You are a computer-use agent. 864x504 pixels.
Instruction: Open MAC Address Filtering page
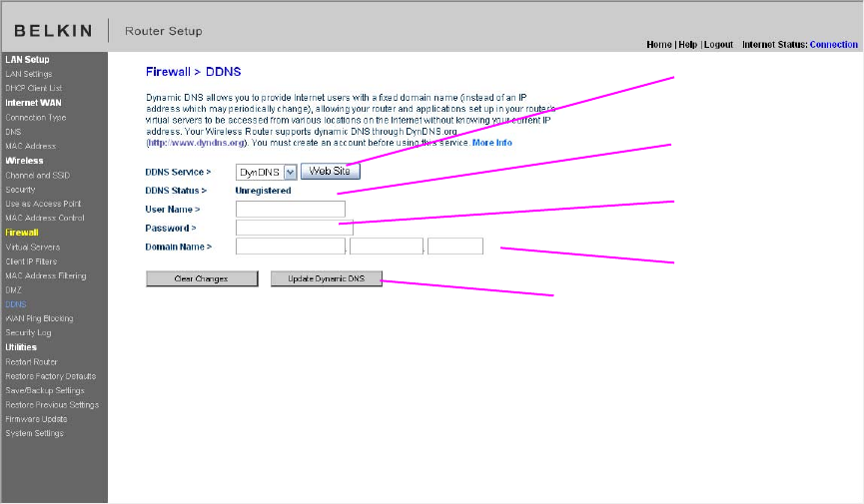(46, 276)
